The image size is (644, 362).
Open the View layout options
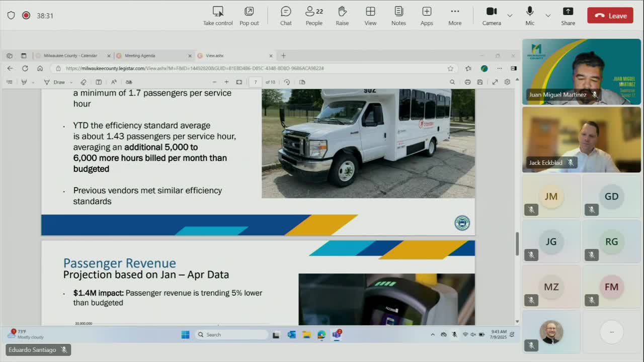coord(370,16)
